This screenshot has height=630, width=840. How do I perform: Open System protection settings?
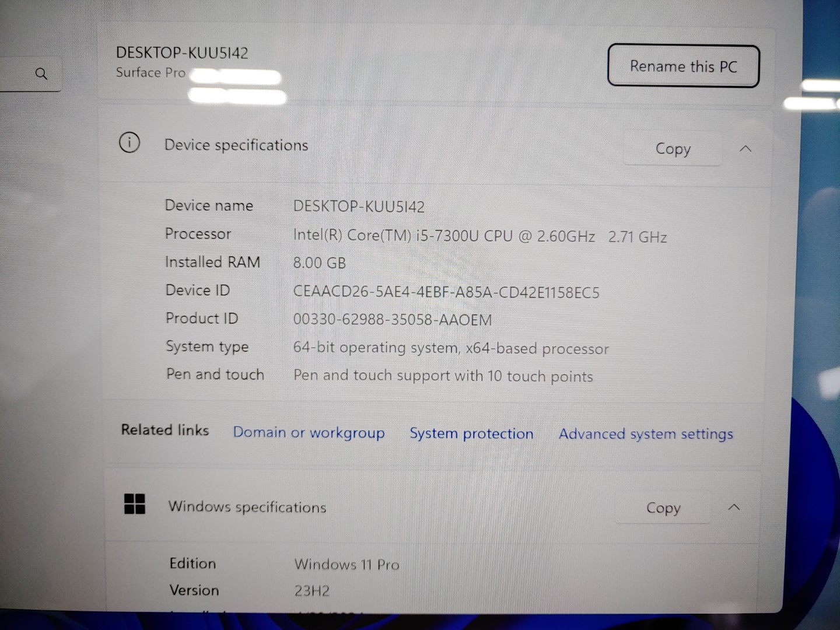[x=471, y=433]
